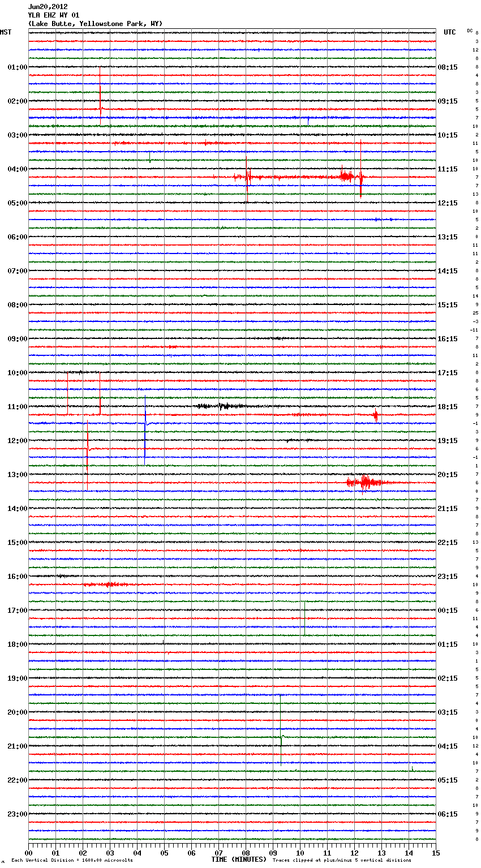Select the 12:00 MST time label

click(17, 441)
